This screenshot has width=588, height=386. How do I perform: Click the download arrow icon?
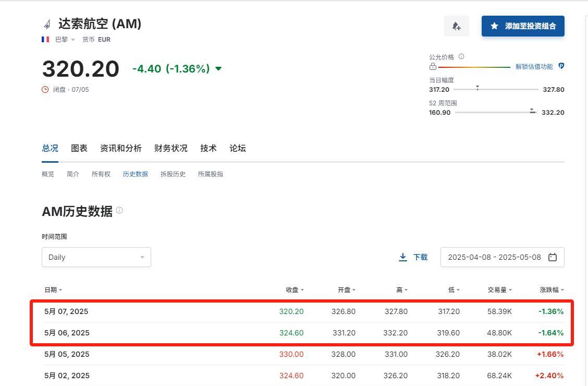tap(403, 257)
